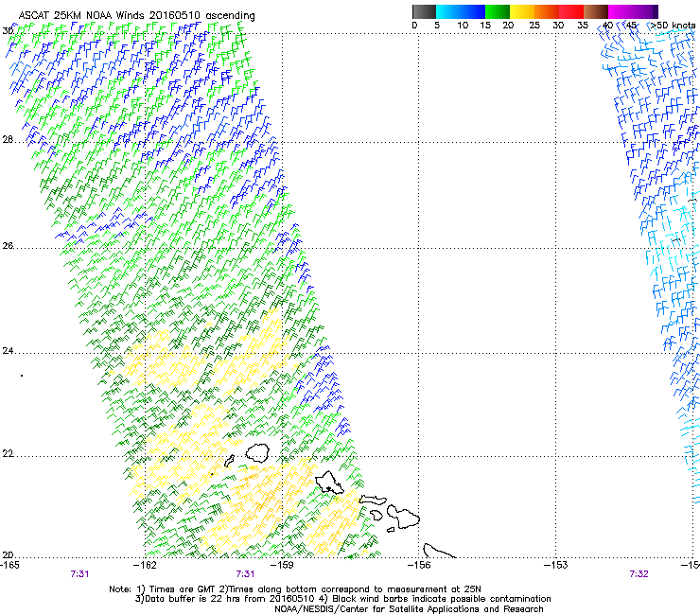700x615 pixels.
Task: Click the magenta 40-45 knots legend segment
Action: 622,11
